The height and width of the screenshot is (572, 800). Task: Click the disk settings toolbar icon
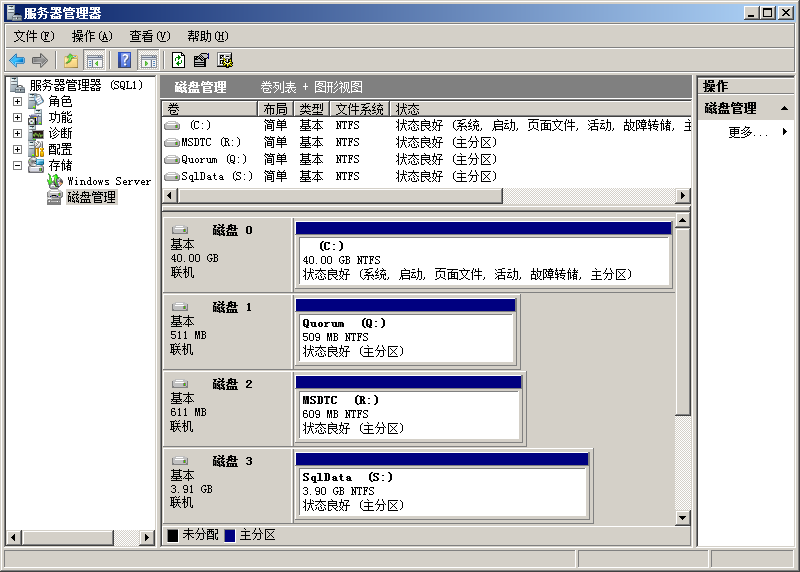coord(225,60)
